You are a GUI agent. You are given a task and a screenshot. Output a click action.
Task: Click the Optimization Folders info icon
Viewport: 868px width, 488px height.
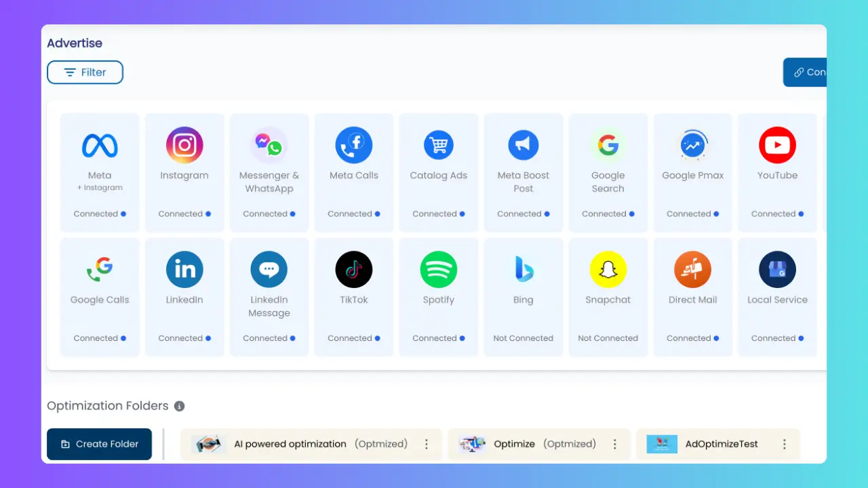tap(179, 406)
